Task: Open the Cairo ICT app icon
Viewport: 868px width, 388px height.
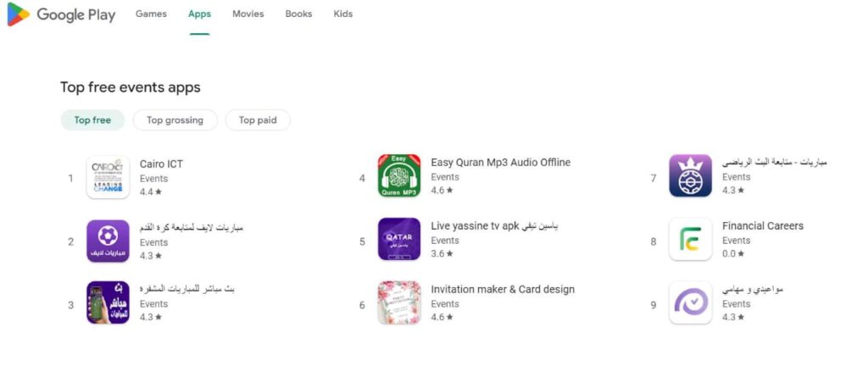Action: 108,177
